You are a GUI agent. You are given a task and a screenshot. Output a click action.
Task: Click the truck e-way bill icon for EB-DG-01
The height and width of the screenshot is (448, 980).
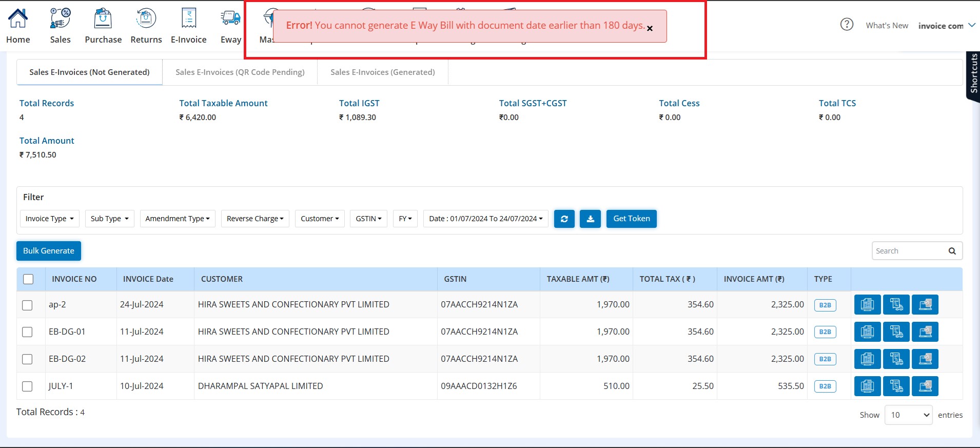point(896,332)
